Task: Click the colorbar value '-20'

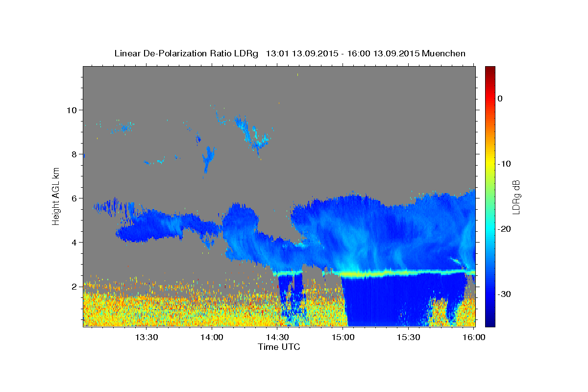Action: click(x=504, y=229)
